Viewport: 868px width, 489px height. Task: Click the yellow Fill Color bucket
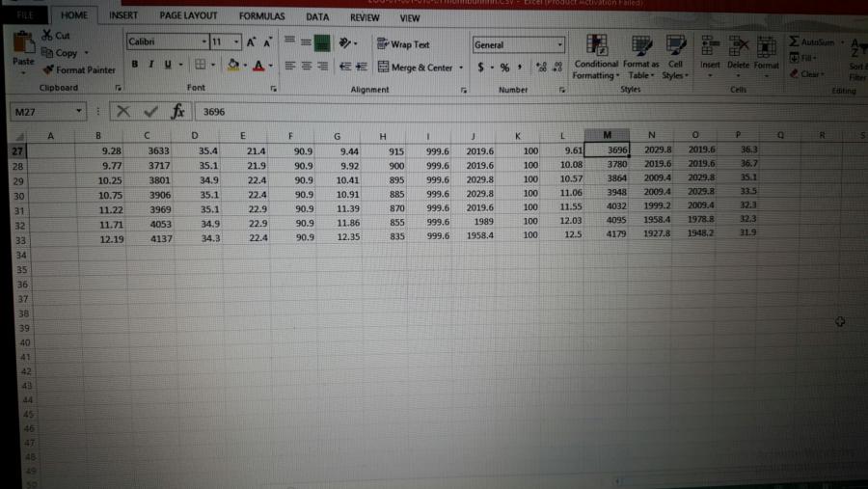pyautogui.click(x=231, y=66)
